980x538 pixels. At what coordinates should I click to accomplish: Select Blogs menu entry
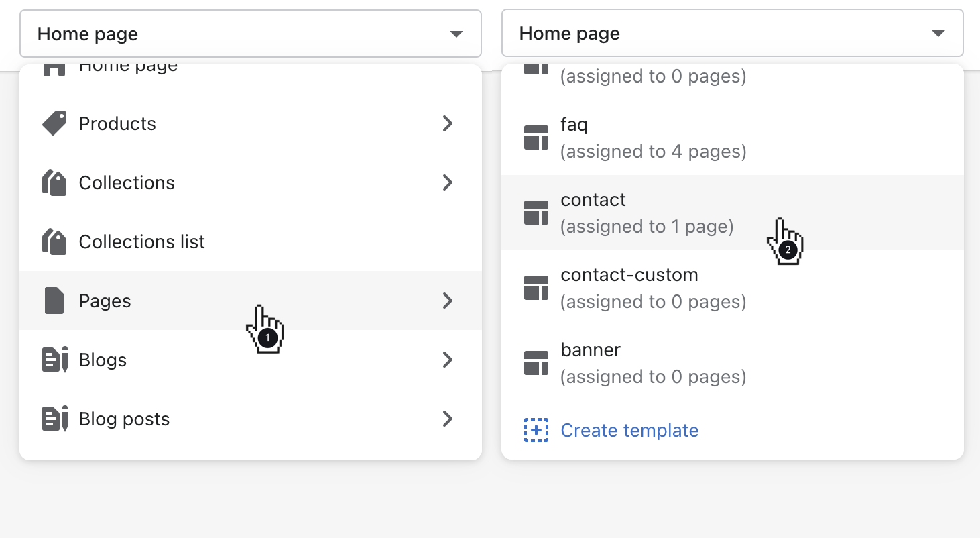[x=103, y=360]
